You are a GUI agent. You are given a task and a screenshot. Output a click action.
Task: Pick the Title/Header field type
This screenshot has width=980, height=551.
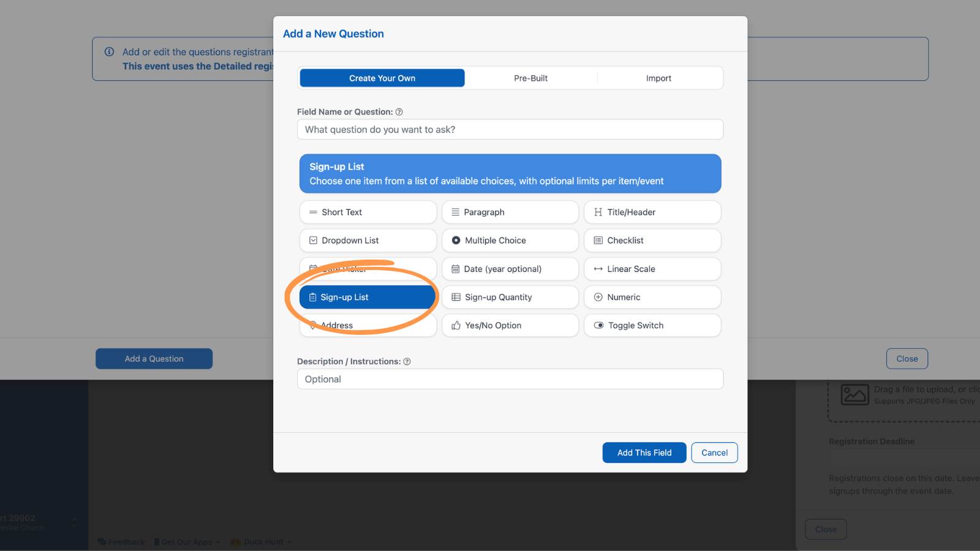tap(652, 212)
